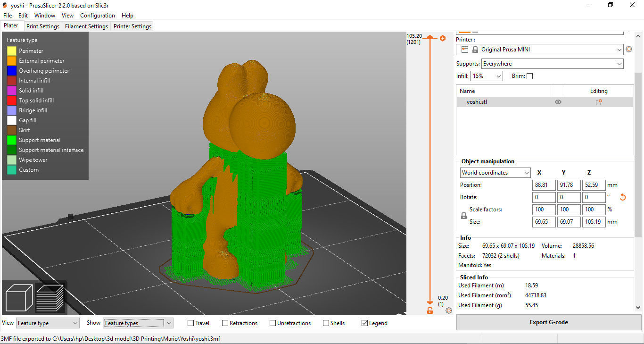Open the View menu
Viewport: 644px width, 344px height.
tap(67, 16)
